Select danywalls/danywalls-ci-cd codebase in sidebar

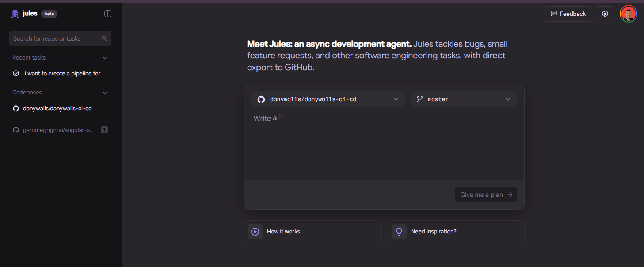pyautogui.click(x=60, y=109)
